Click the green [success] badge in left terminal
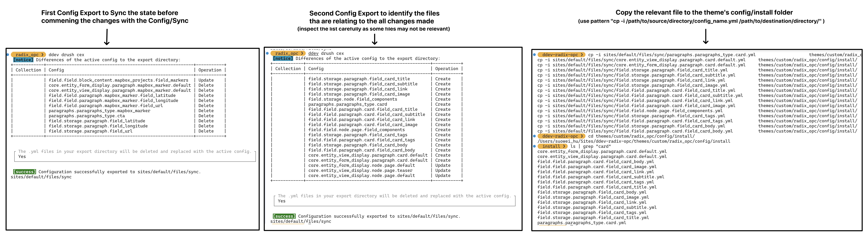The width and height of the screenshot is (868, 237). tap(25, 172)
